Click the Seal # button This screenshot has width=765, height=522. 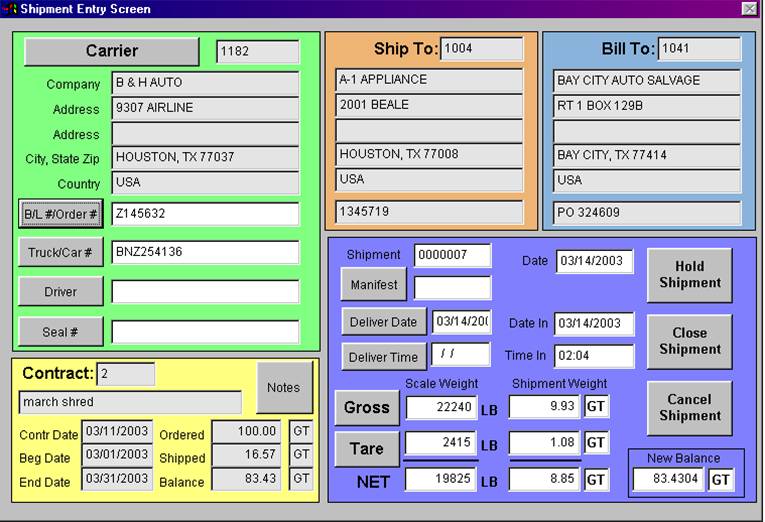pos(60,331)
